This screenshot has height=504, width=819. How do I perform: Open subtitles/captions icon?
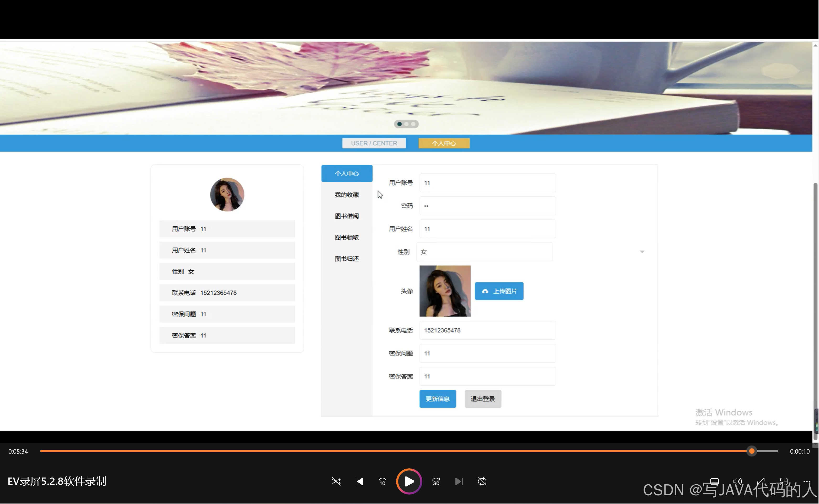[714, 481]
